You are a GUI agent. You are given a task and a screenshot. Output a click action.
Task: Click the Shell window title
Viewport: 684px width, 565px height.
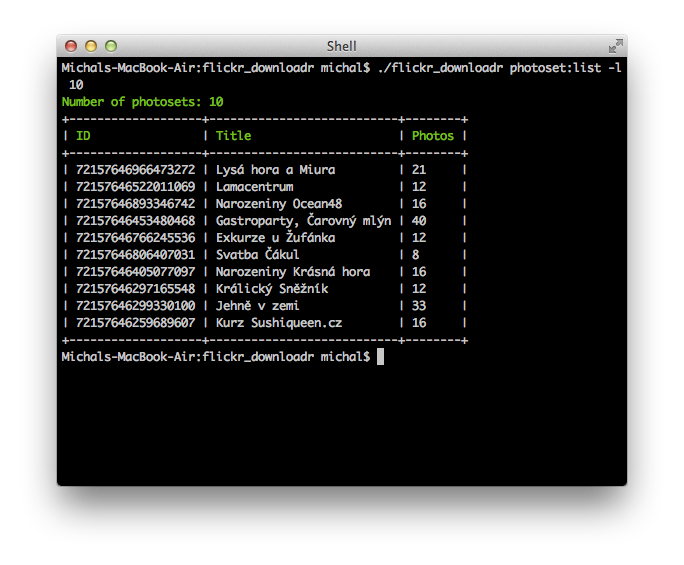click(342, 46)
